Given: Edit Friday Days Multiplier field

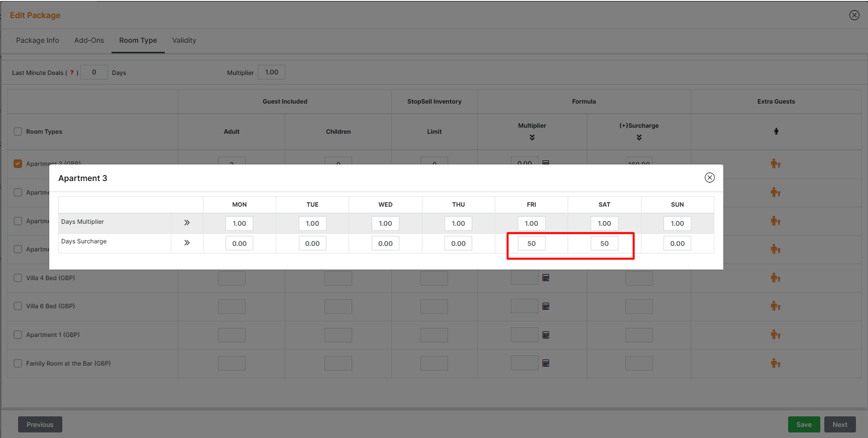Looking at the screenshot, I should 531,223.
